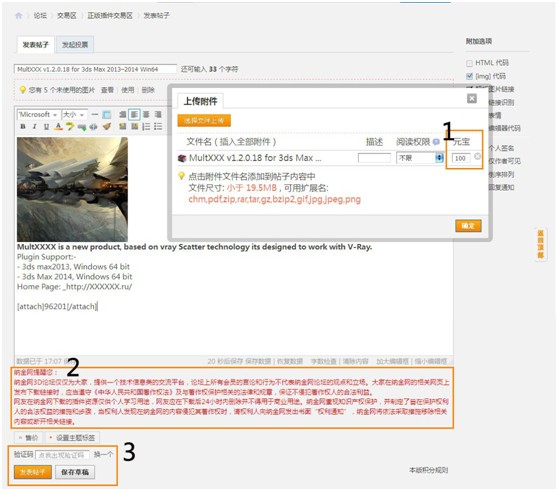Toggle bold formatting in the editor
558x492 pixels.
(x=23, y=126)
